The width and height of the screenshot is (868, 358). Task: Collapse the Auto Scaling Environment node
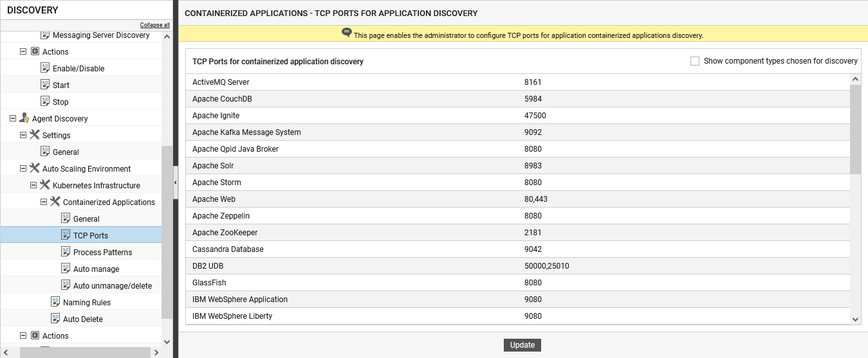(x=23, y=168)
